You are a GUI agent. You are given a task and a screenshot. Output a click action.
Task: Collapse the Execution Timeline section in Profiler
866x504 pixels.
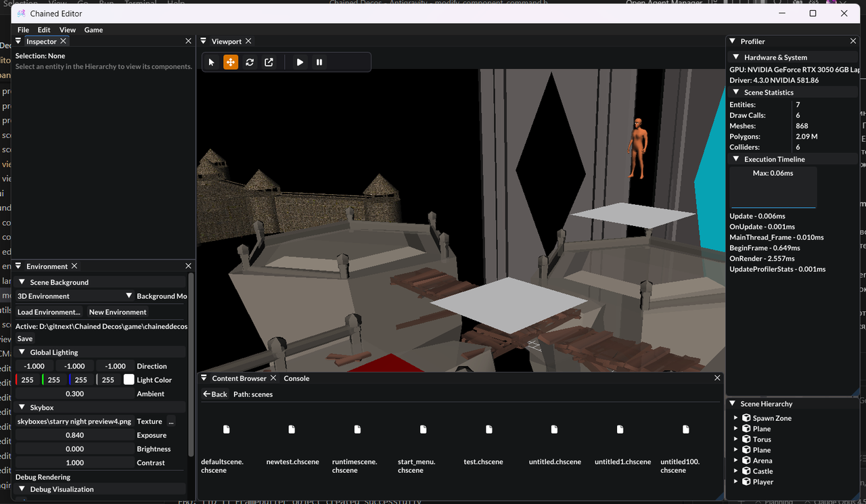[x=736, y=159]
